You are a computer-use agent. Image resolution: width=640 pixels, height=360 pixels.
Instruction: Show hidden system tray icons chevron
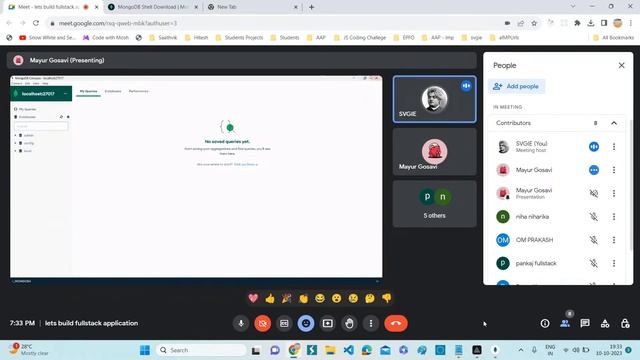(x=521, y=350)
